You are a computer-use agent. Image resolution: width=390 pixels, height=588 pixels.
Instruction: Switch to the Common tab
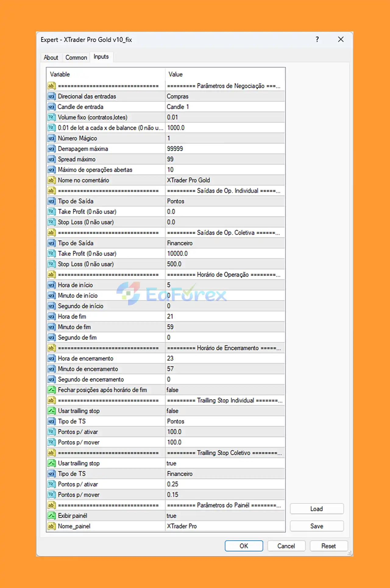pyautogui.click(x=76, y=58)
